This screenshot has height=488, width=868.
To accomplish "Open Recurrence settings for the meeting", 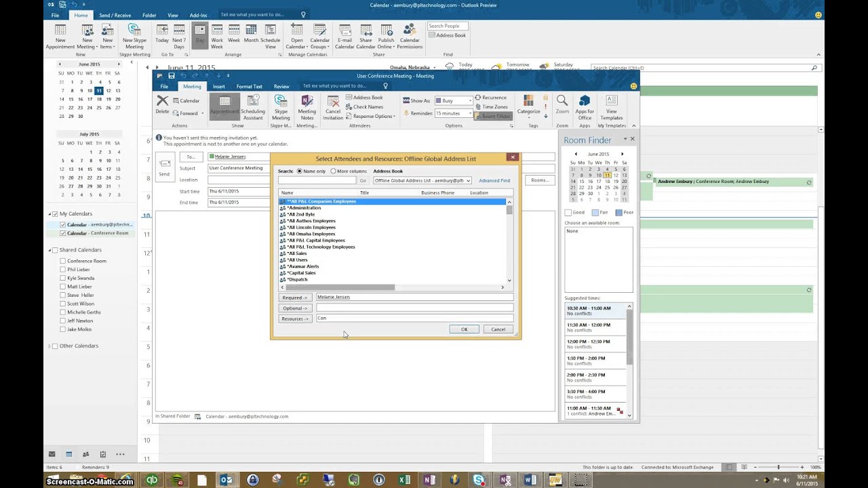I will pos(490,98).
